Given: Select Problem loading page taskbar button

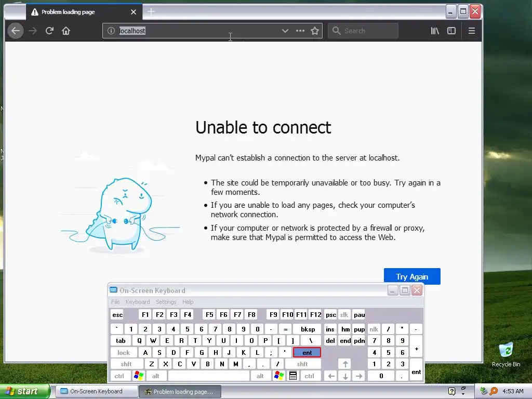Looking at the screenshot, I should 180,392.
